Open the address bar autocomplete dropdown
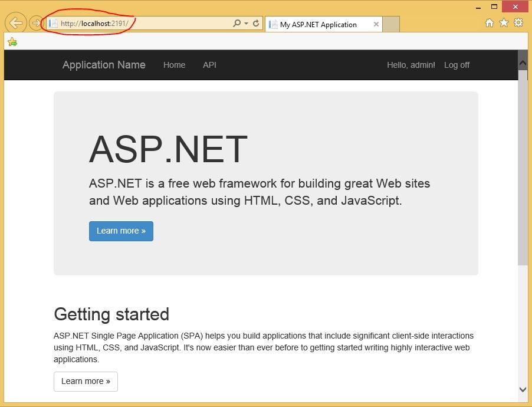Screen dimensions: 532x407 [247, 23]
